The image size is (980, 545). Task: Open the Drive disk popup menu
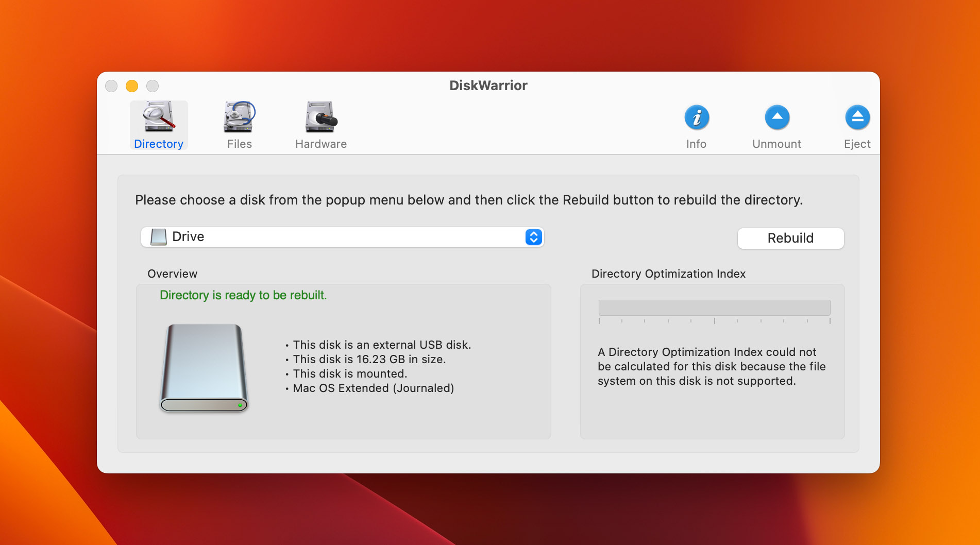342,237
